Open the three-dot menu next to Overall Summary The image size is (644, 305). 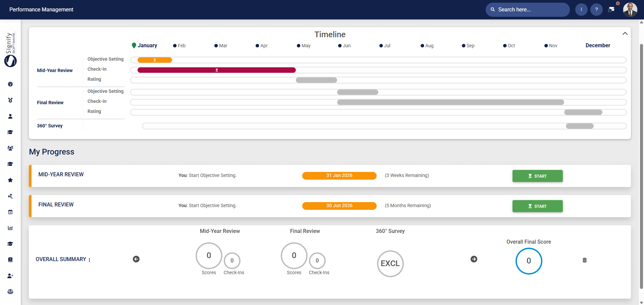tap(89, 259)
